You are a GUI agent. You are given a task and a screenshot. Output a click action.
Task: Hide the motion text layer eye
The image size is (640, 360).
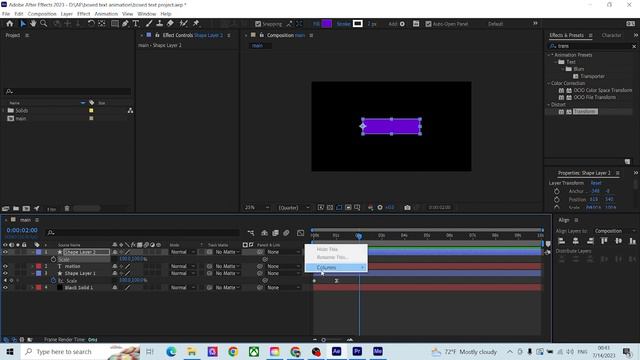5,266
